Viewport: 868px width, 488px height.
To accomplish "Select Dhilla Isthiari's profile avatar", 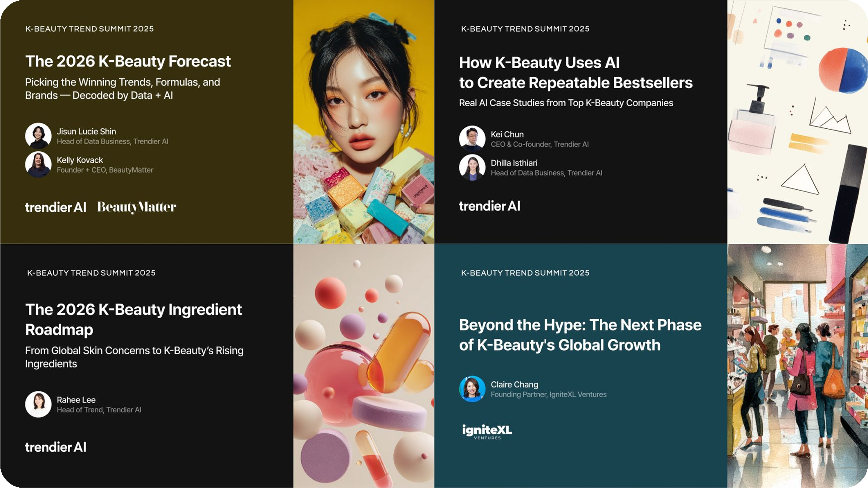I will click(472, 167).
